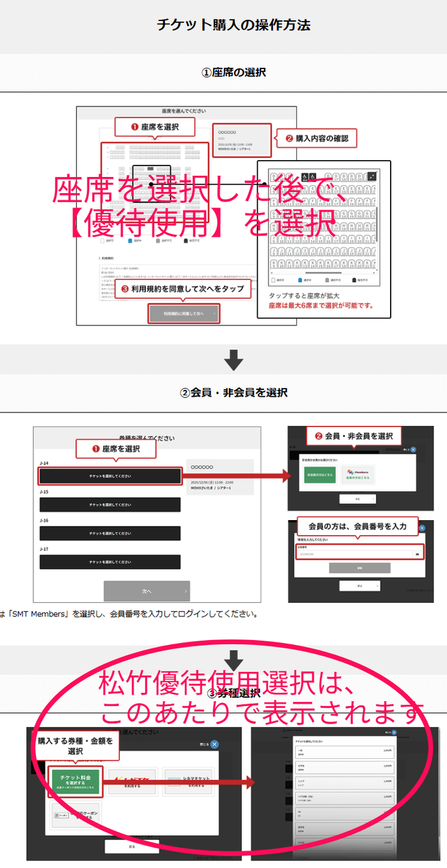Click the 利用規約に同意して次へ button

click(184, 314)
